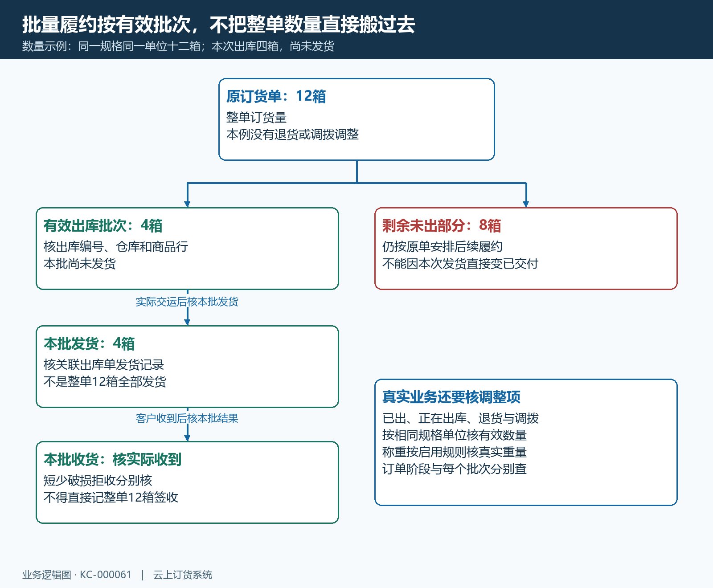Screen dimensions: 713x588
Task: Click the arrow label 客户收到后核本批结果
Action: click(x=187, y=419)
